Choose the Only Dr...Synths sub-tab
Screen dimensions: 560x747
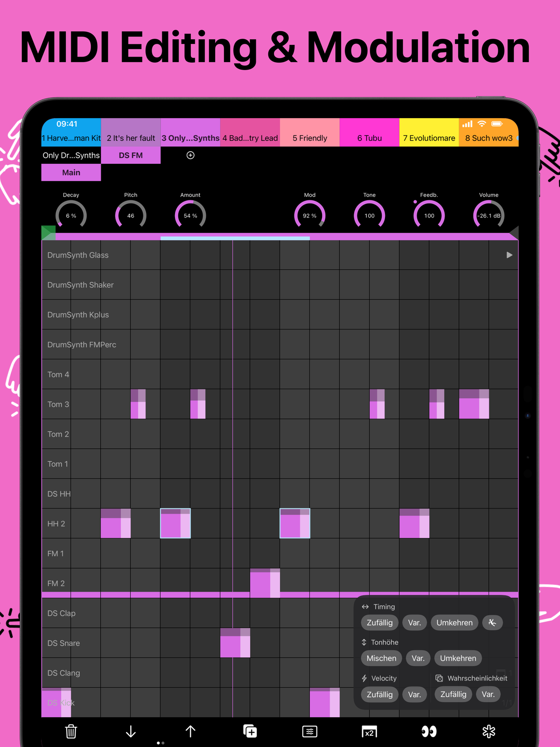71,155
